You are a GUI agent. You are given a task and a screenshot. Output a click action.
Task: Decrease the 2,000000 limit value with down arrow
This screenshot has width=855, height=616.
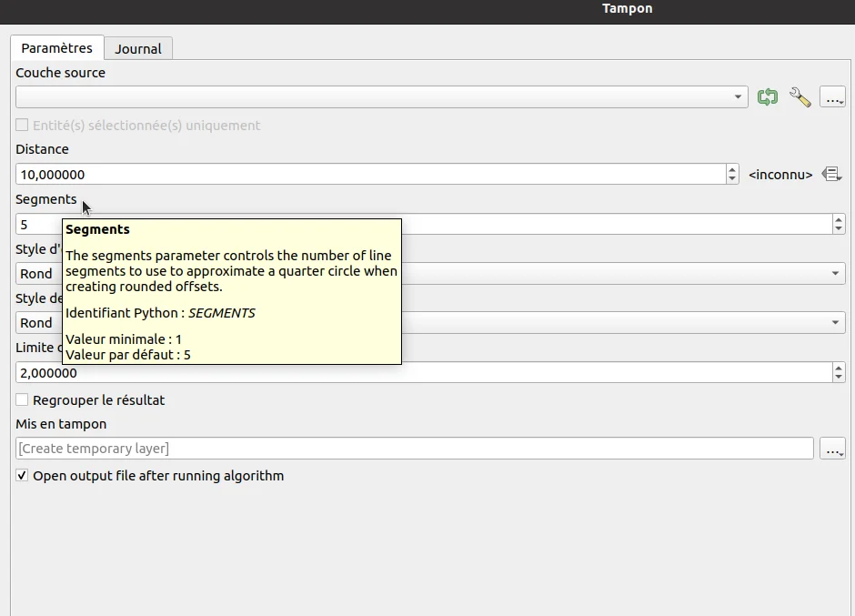(838, 378)
